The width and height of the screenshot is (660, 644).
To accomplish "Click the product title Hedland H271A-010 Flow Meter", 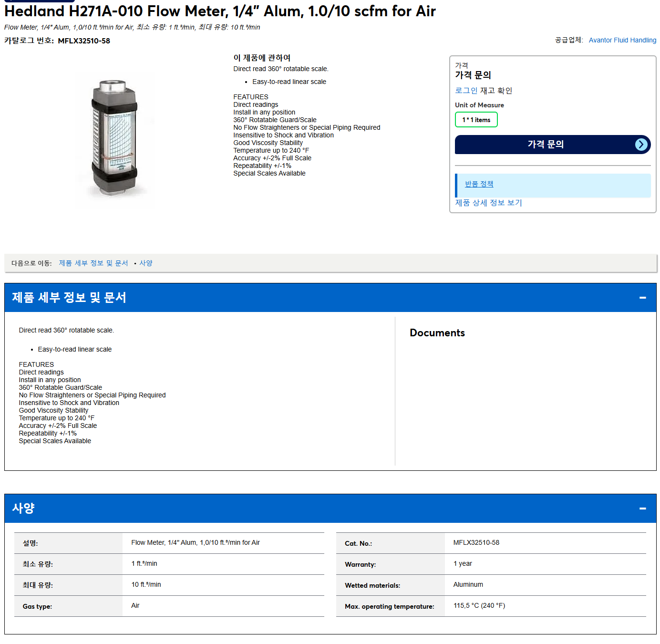I will tap(220, 11).
